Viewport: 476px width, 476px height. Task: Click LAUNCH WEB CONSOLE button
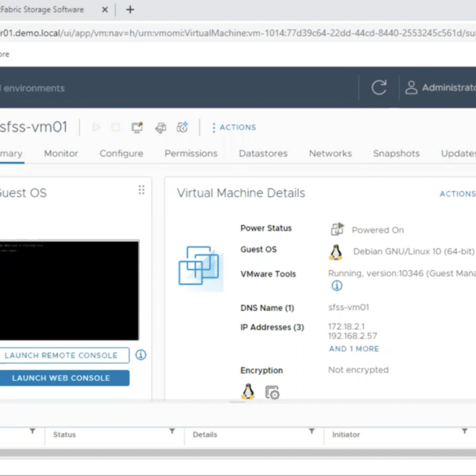64,378
